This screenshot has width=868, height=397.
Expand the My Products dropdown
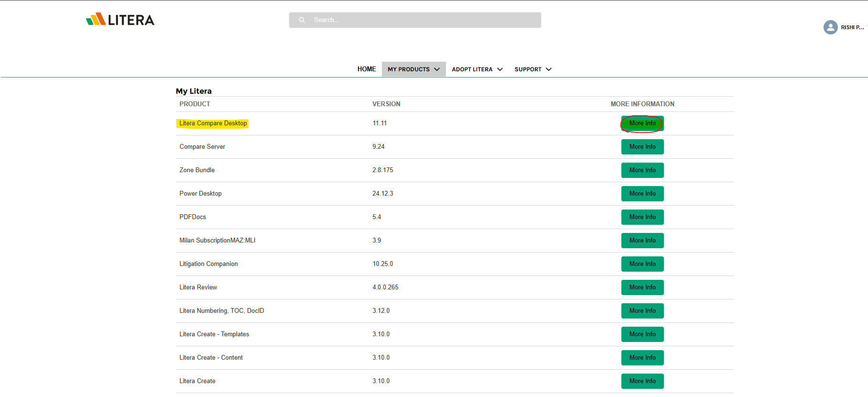tap(413, 69)
